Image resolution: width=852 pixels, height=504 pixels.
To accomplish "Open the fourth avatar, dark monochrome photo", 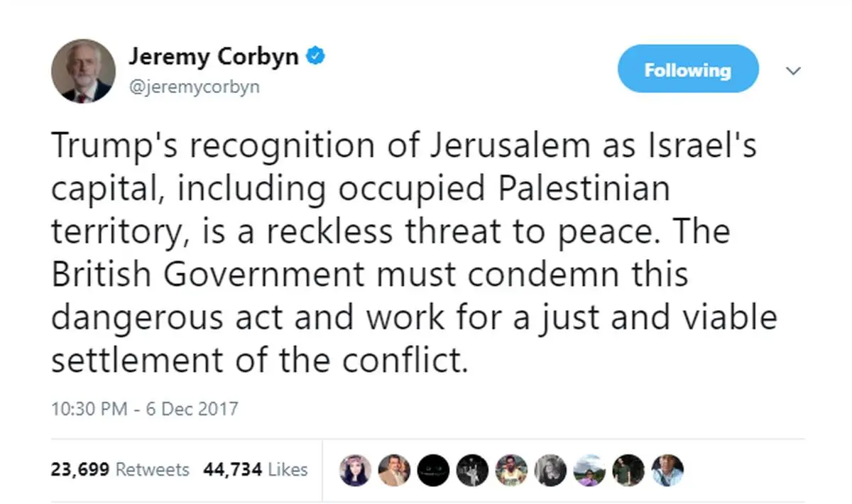I will 472,470.
